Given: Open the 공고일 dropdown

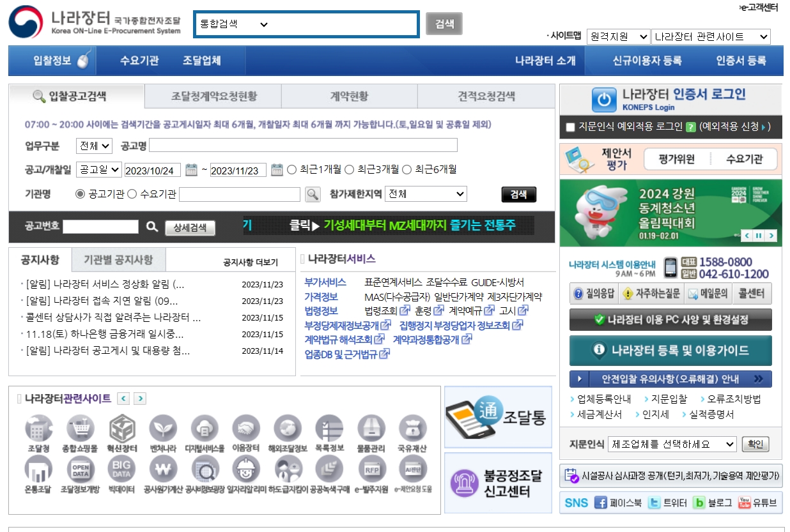Looking at the screenshot, I should click(99, 169).
